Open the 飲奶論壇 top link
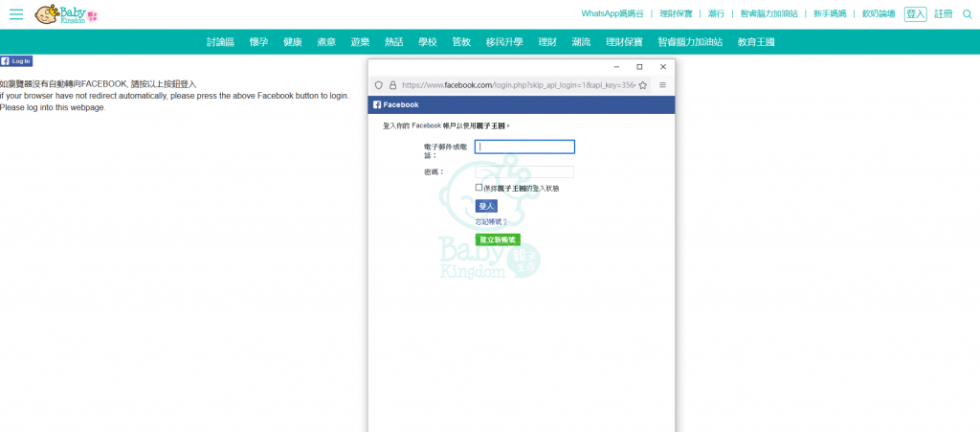The image size is (980, 432). 879,13
